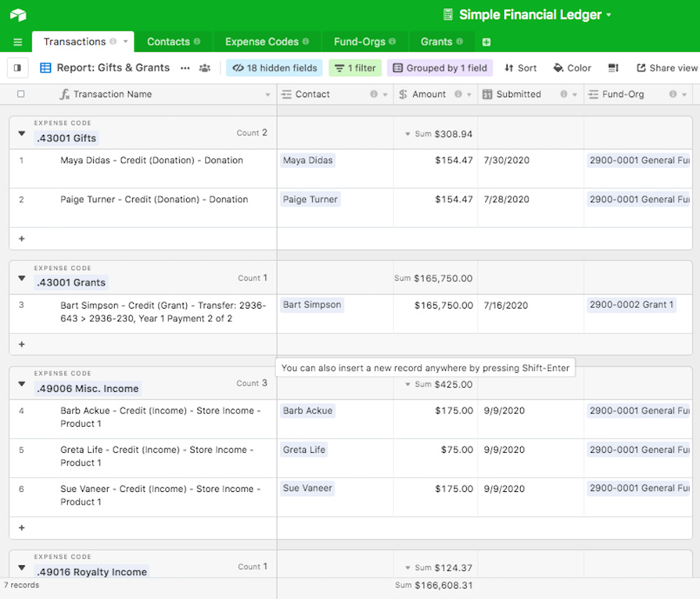This screenshot has width=700, height=599.
Task: Click the calculator icon beside base title
Action: (448, 15)
